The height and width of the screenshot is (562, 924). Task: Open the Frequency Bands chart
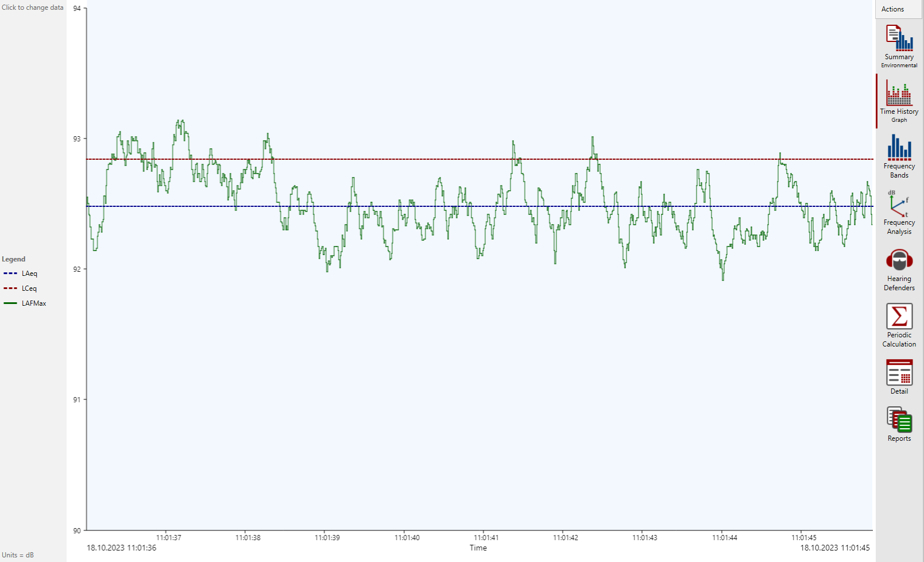click(x=899, y=156)
